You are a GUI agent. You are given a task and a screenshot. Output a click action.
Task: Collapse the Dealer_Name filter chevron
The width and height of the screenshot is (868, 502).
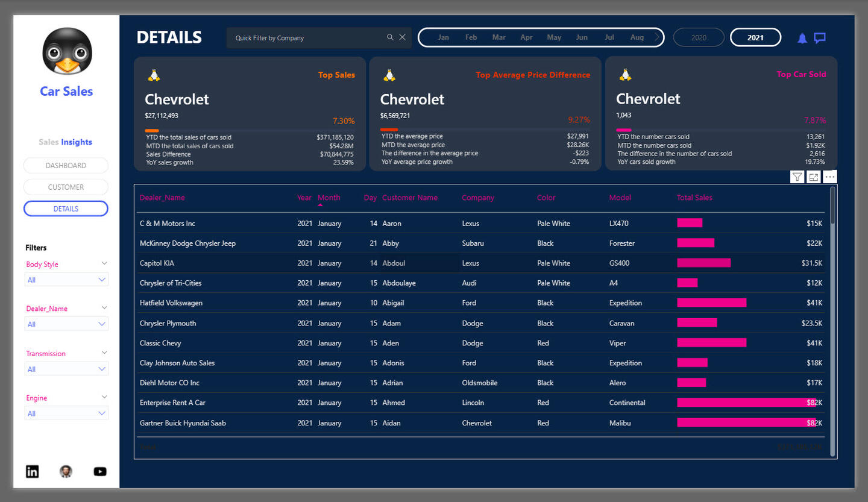tap(104, 308)
